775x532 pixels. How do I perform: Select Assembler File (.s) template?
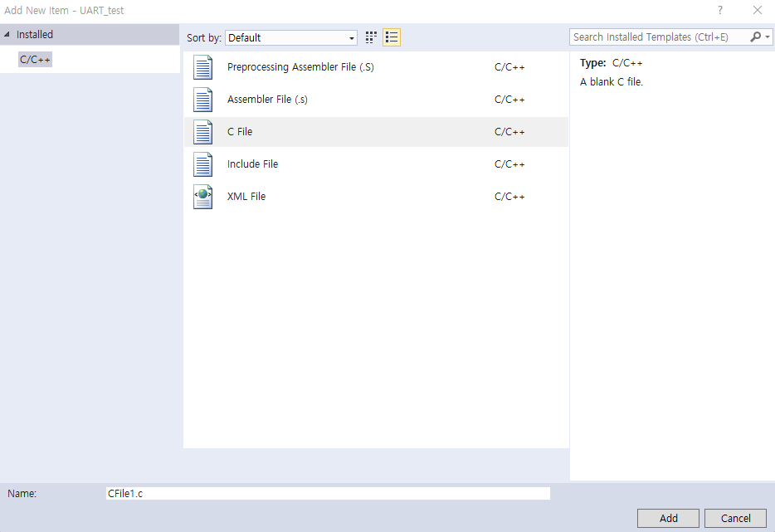tap(376, 100)
